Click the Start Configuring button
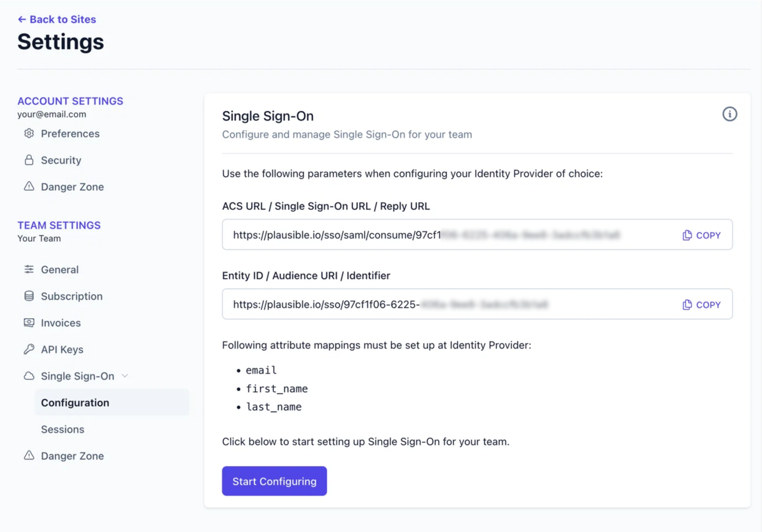The image size is (762, 532). (x=275, y=481)
